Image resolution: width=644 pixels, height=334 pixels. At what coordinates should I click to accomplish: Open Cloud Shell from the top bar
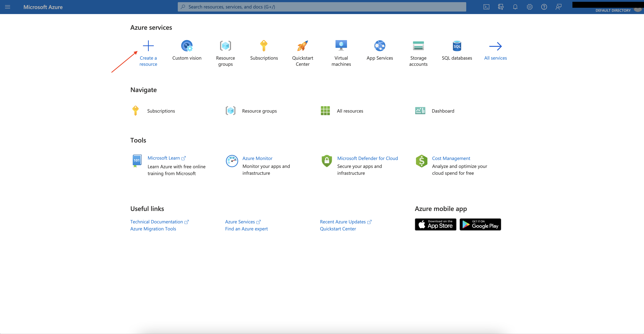[x=486, y=7]
